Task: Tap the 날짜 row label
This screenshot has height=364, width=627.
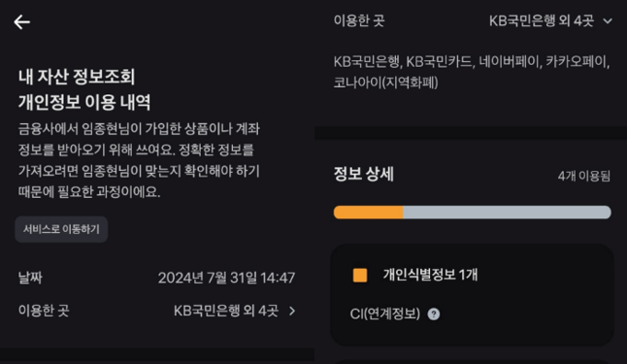Action: [x=30, y=278]
